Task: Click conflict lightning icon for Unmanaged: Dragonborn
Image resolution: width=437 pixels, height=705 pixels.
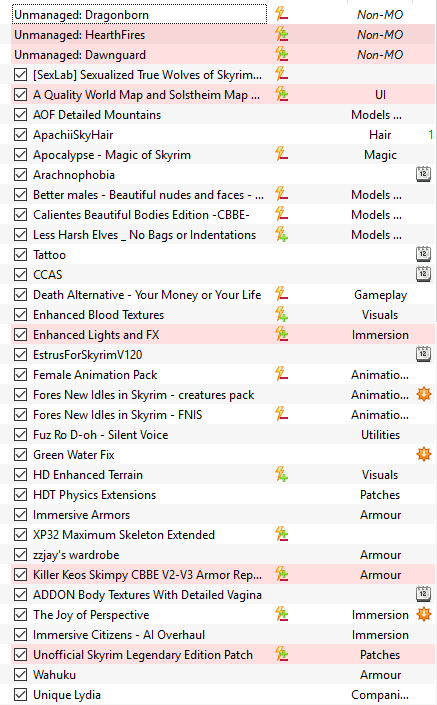Action: tap(281, 14)
